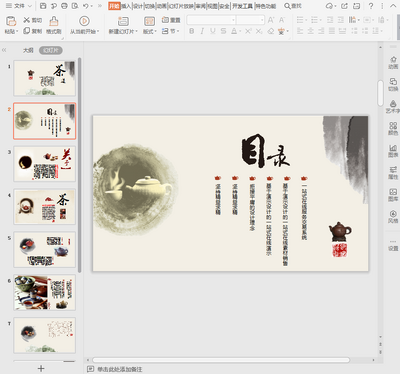Open the bulleted list dropdown

pyautogui.click(x=306, y=20)
